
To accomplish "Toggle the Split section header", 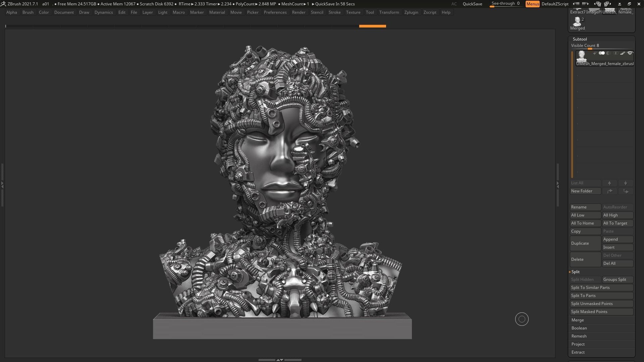I will (576, 272).
